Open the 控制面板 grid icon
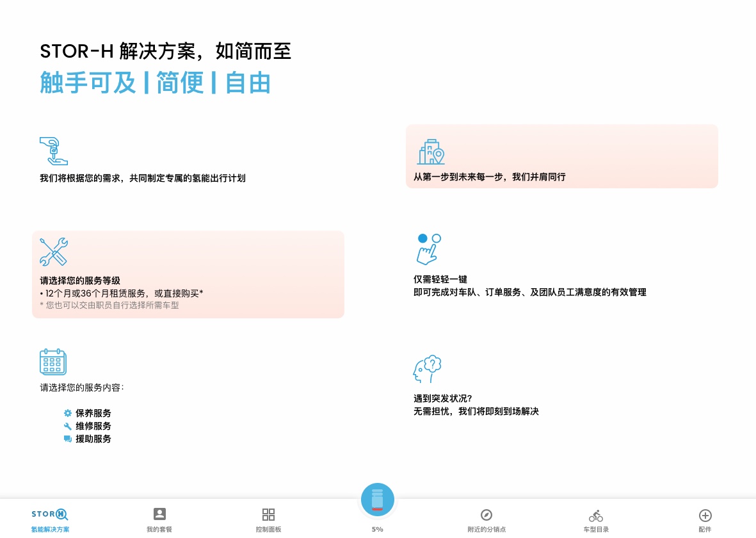This screenshot has width=756, height=538. pyautogui.click(x=268, y=519)
